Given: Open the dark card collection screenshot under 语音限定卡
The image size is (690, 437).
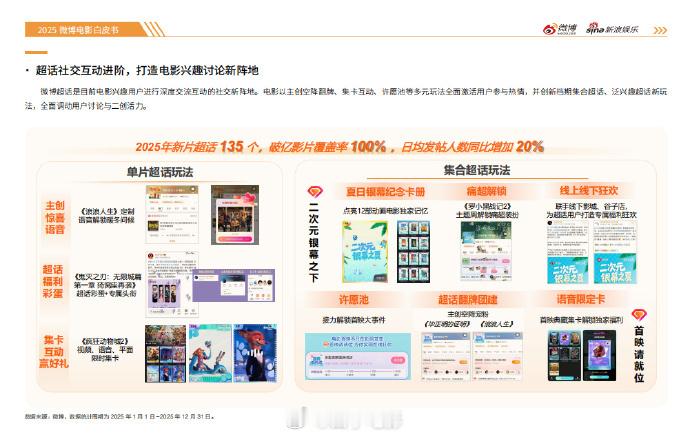Looking at the screenshot, I should pos(564,356).
